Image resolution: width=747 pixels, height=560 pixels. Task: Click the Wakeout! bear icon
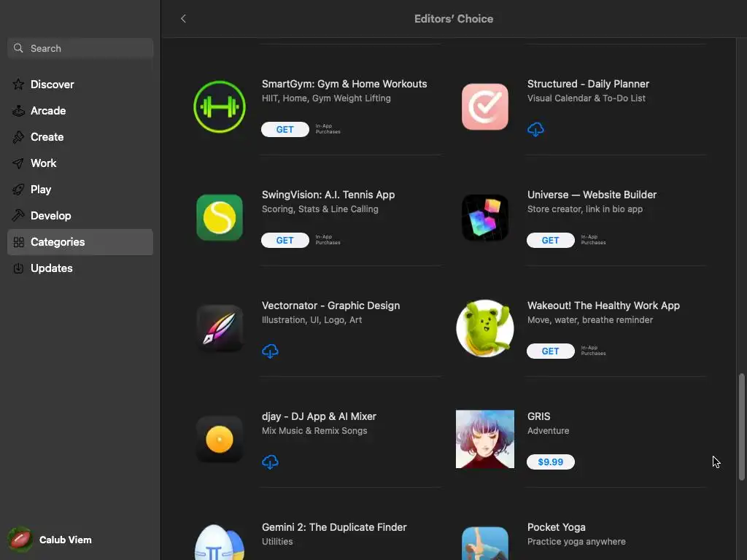(485, 329)
